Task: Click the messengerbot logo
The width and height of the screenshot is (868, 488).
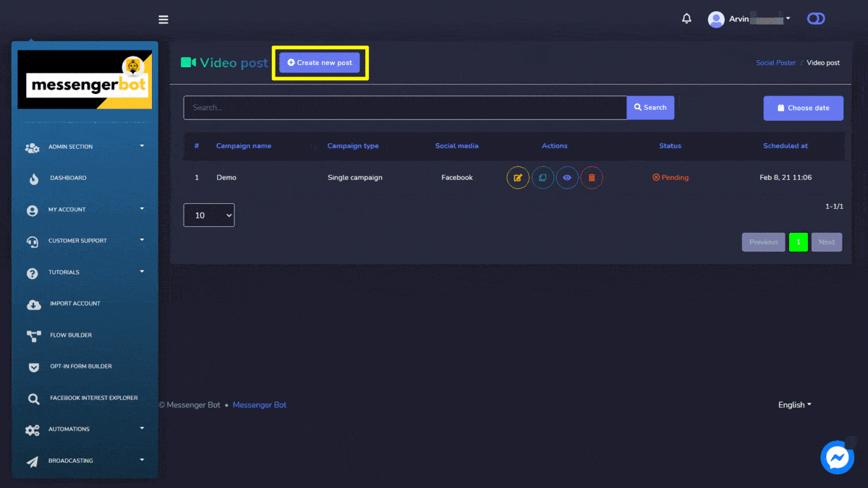Action: 85,80
